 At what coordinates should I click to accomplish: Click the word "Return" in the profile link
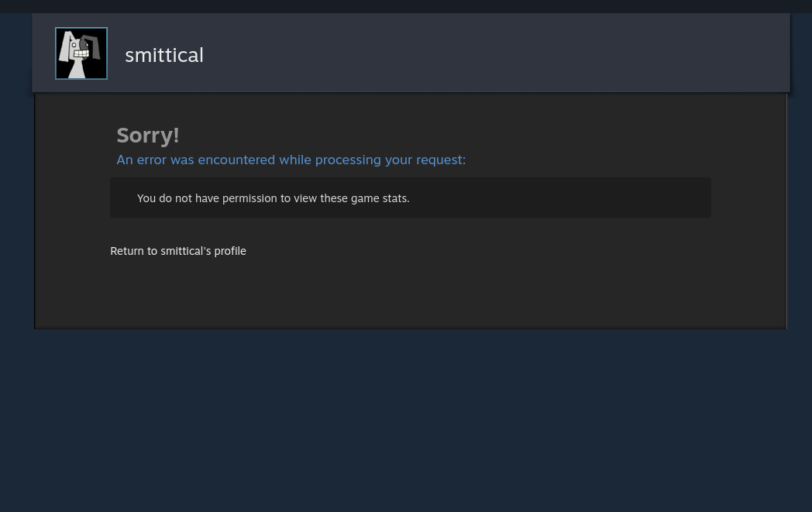(127, 251)
